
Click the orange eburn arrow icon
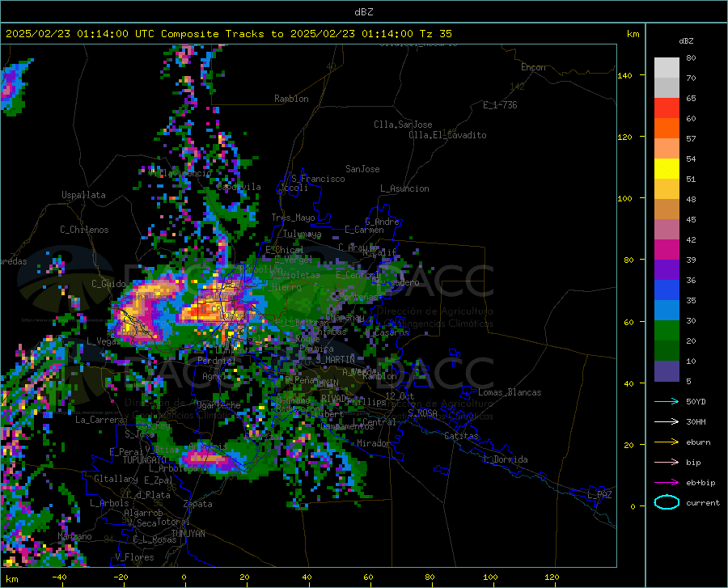(667, 442)
